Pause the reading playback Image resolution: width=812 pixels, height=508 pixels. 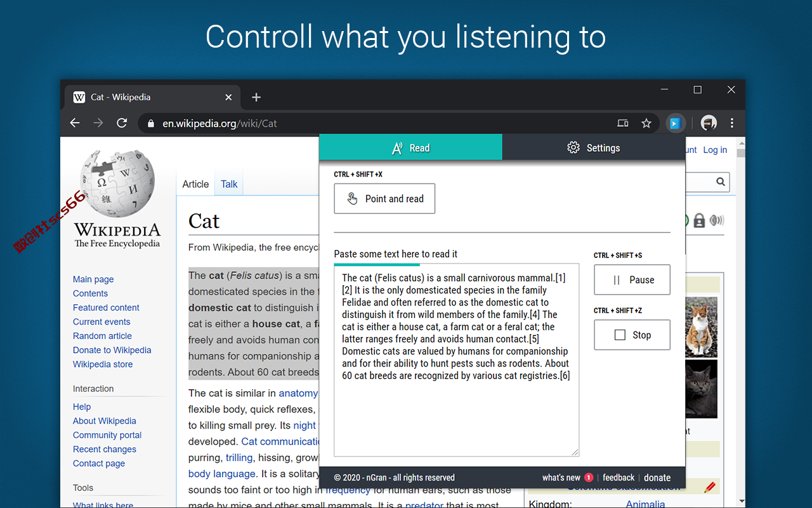coord(632,279)
